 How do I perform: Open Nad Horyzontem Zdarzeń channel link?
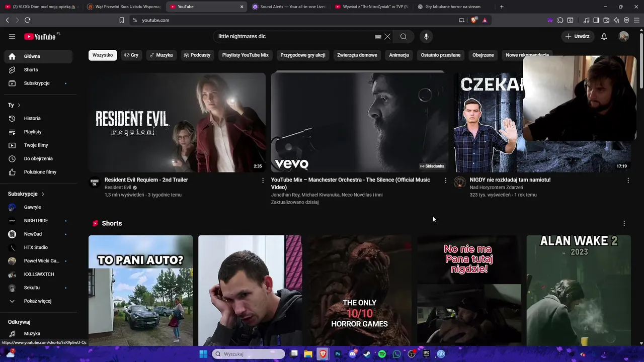(x=496, y=188)
